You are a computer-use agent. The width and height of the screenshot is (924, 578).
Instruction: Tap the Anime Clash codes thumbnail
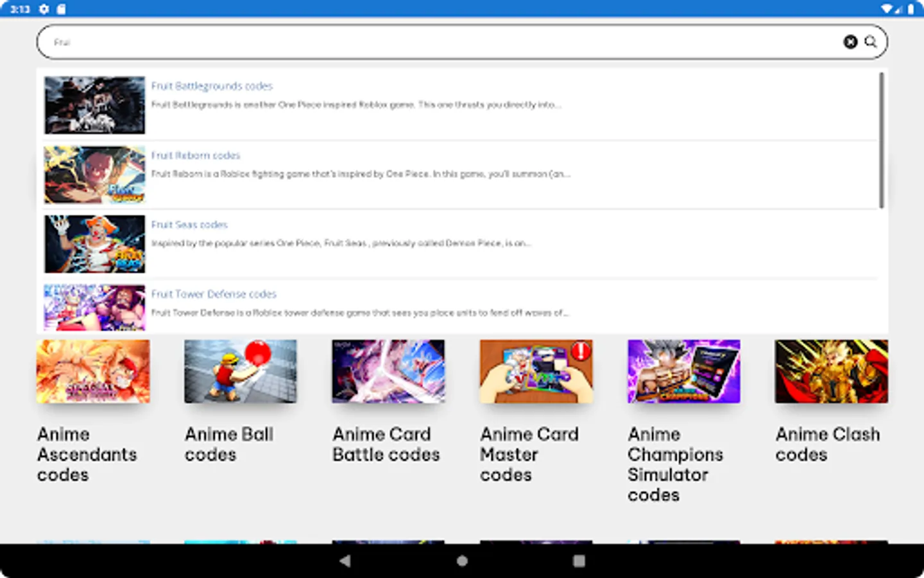[831, 371]
